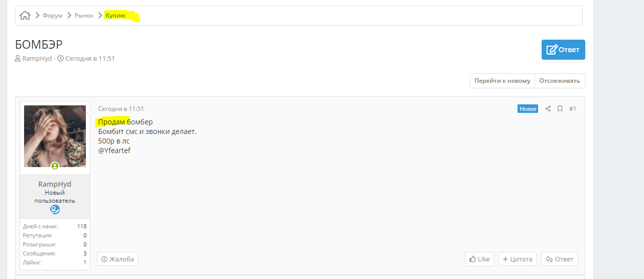
Task: Open the Куплю category breadcrumb
Action: (115, 16)
